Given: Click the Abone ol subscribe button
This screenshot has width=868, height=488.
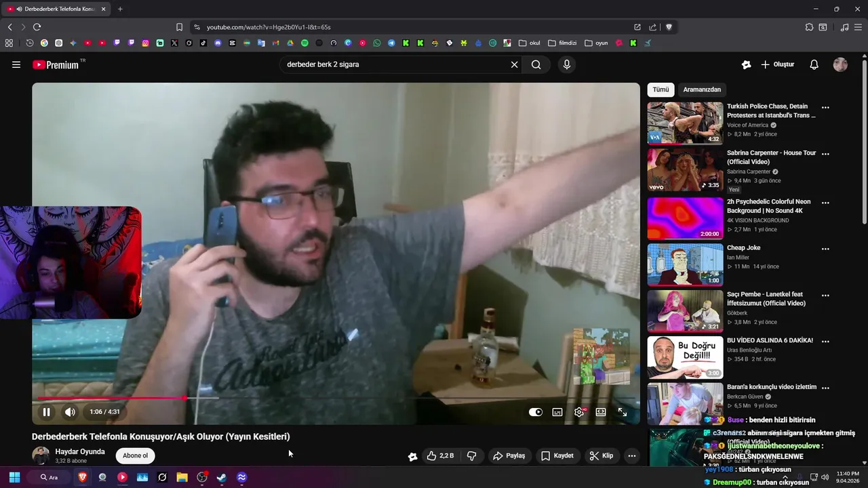Looking at the screenshot, I should click(x=135, y=455).
